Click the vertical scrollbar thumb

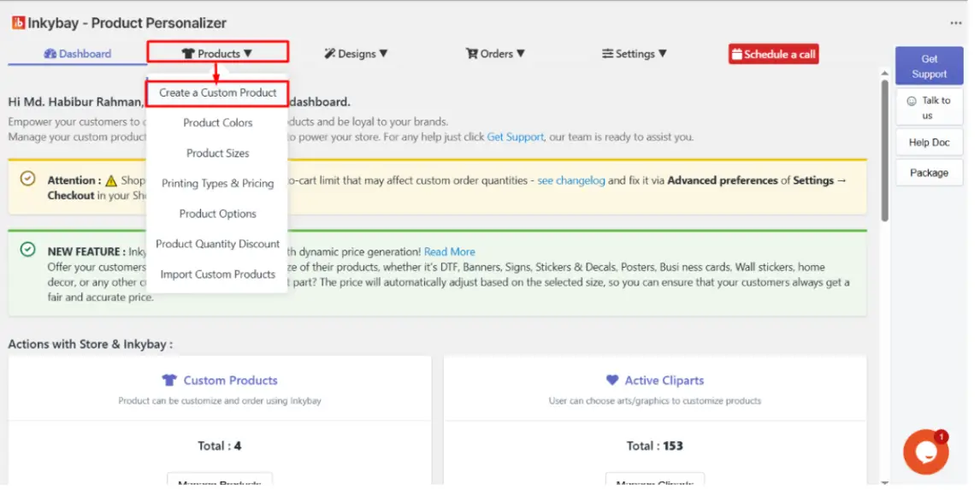coord(884,150)
